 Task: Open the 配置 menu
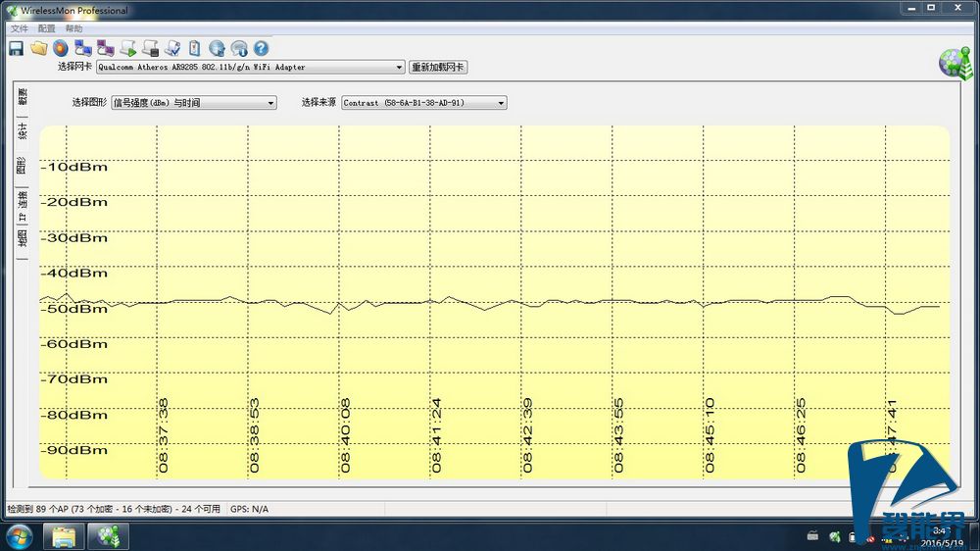[46, 28]
